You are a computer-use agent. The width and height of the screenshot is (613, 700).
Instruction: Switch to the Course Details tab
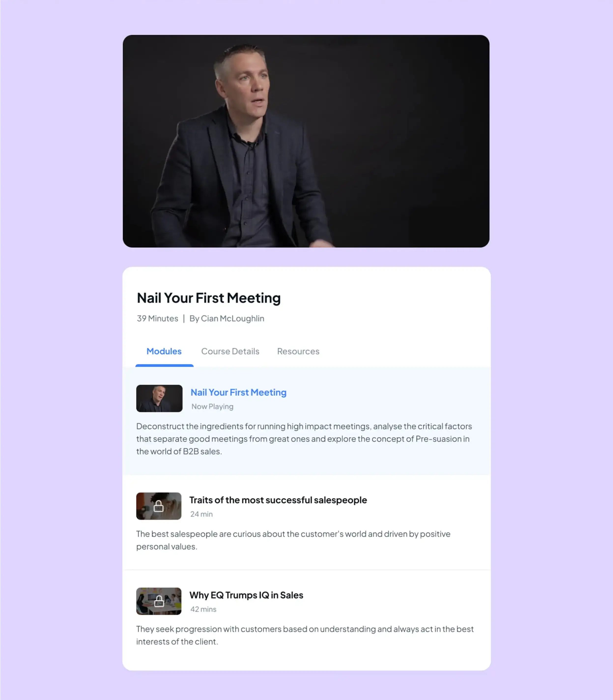click(230, 351)
